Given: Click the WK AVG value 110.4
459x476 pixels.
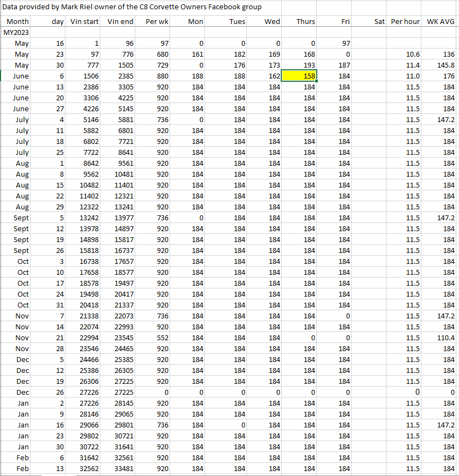Looking at the screenshot, I should pyautogui.click(x=444, y=338).
